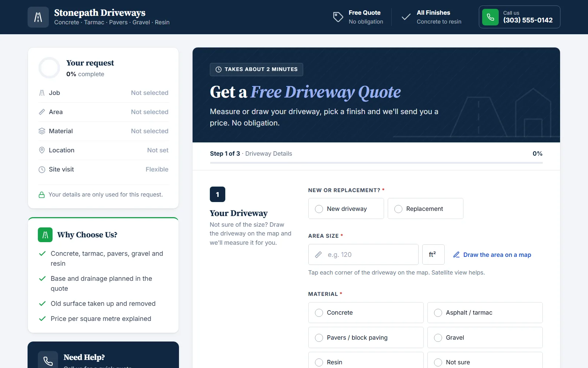Click the lock icon beside privacy note
The width and height of the screenshot is (588, 368).
(42, 195)
